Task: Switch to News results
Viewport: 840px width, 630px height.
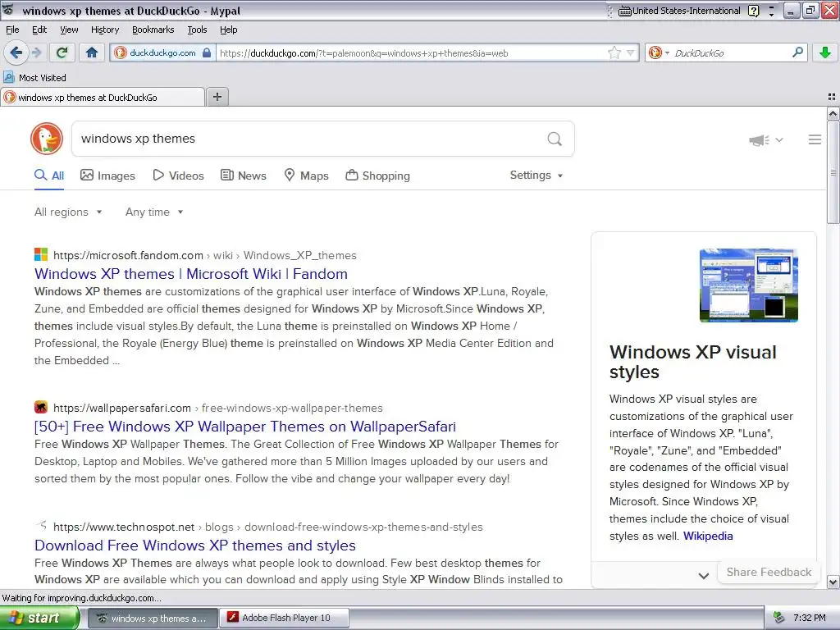Action: (243, 176)
